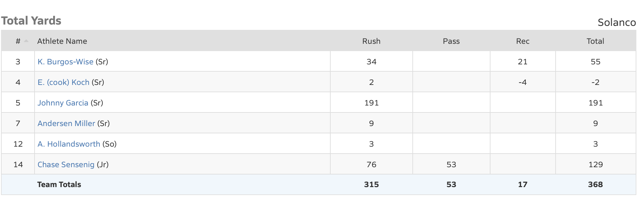This screenshot has width=644, height=207.
Task: Open K. Burgos-Wise player profile
Action: coord(65,62)
